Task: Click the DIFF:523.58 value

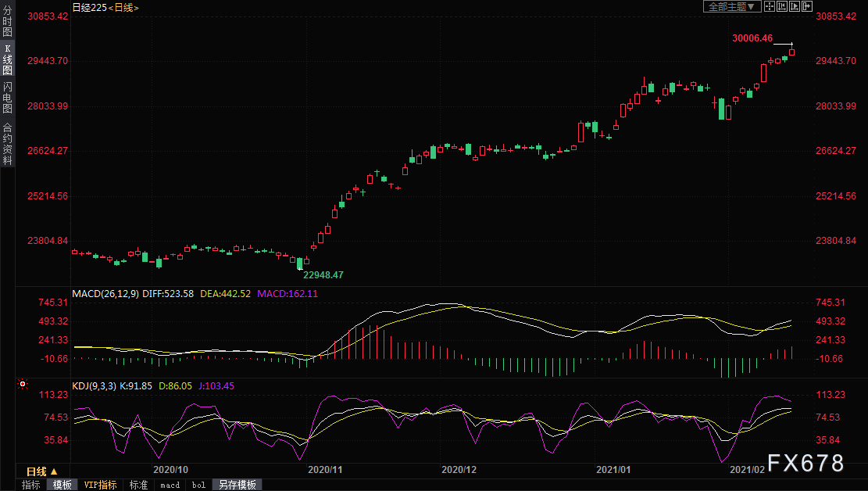Action: coord(168,294)
